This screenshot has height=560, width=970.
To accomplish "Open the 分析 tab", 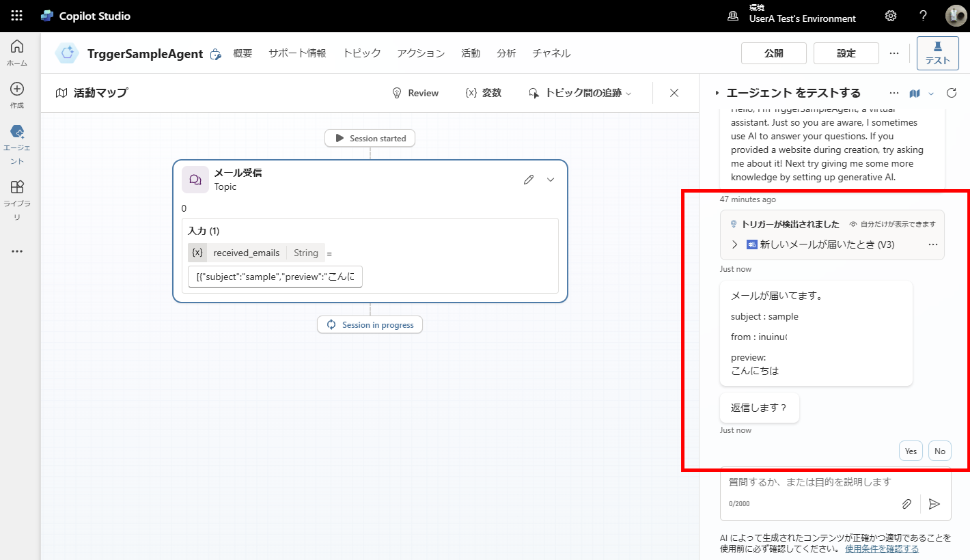I will tap(506, 53).
